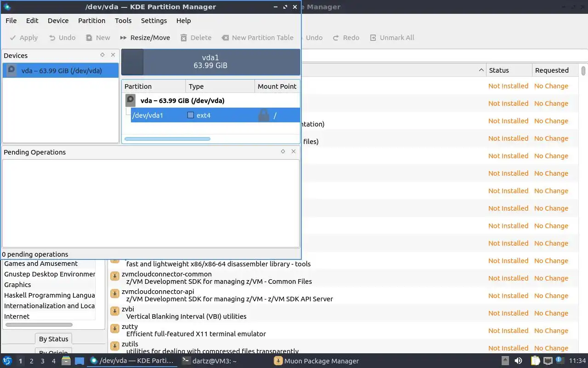The width and height of the screenshot is (588, 368).
Task: Click the vda1 63.99 GiB partition bar
Action: click(210, 62)
